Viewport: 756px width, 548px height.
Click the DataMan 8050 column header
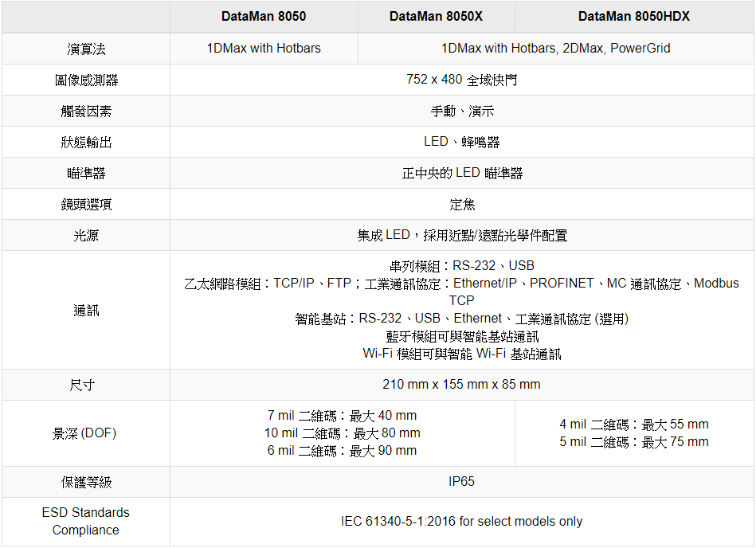pyautogui.click(x=263, y=17)
